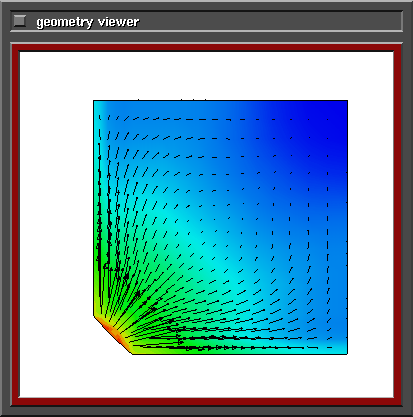Select the dark red viewer frame border top
413x417 pixels.
[x=207, y=48]
